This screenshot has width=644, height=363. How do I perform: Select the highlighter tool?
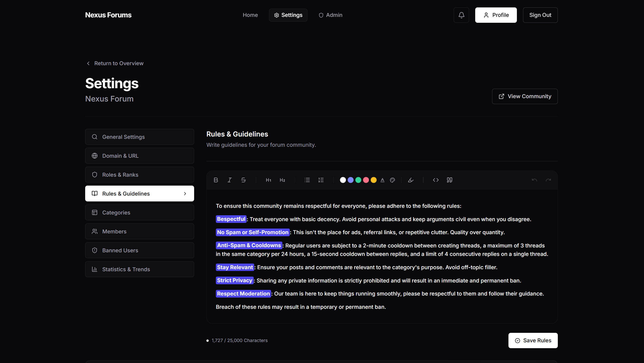click(x=411, y=180)
